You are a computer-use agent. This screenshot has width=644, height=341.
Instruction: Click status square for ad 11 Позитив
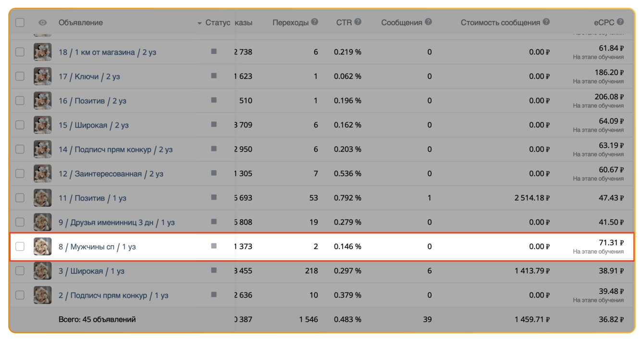point(214,198)
